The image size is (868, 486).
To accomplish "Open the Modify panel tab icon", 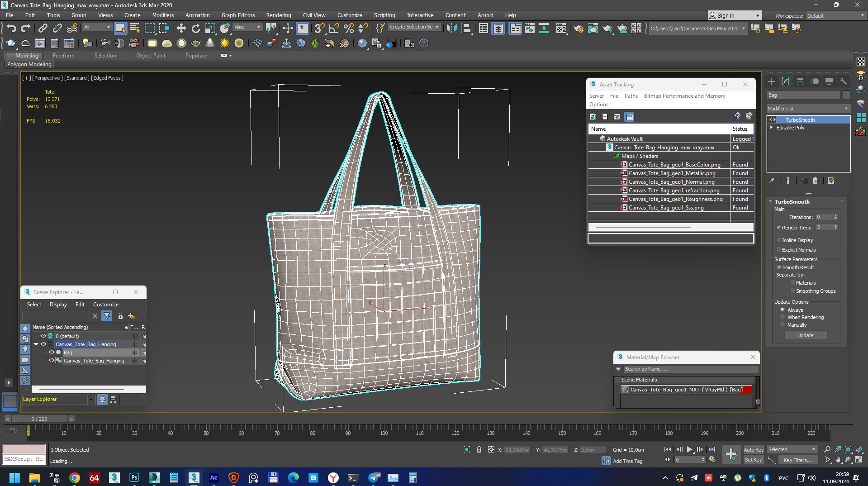I will [786, 81].
